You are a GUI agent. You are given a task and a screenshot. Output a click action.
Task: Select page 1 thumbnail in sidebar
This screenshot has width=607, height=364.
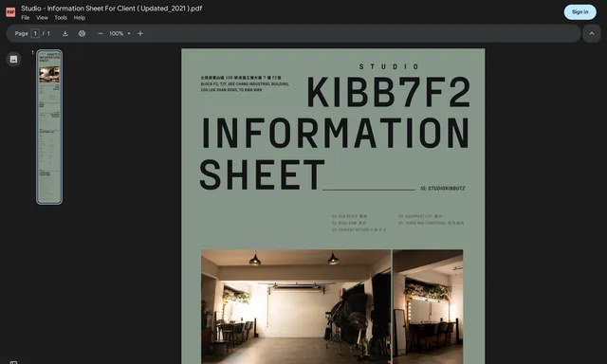click(49, 126)
